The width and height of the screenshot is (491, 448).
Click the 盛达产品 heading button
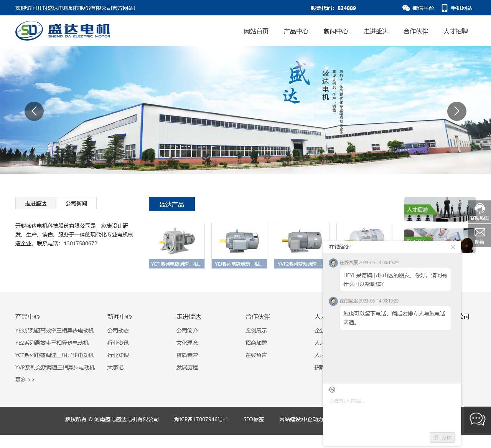point(172,204)
